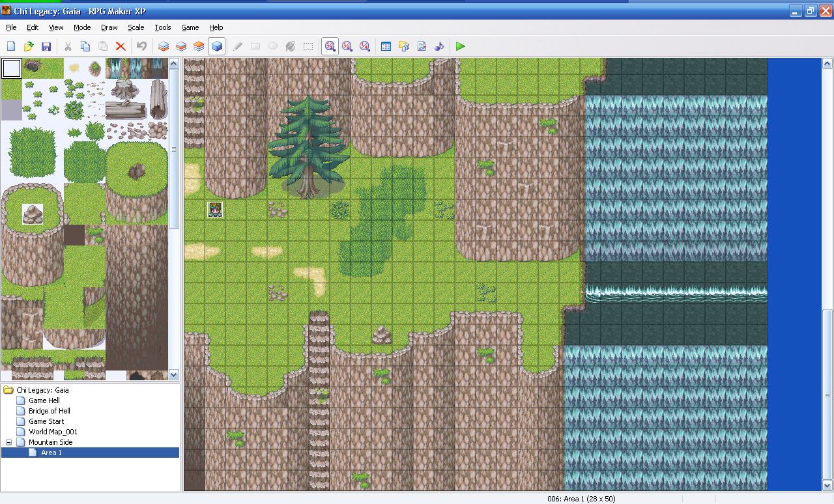Click the Cut scissors icon
This screenshot has height=504, width=834.
[x=68, y=46]
